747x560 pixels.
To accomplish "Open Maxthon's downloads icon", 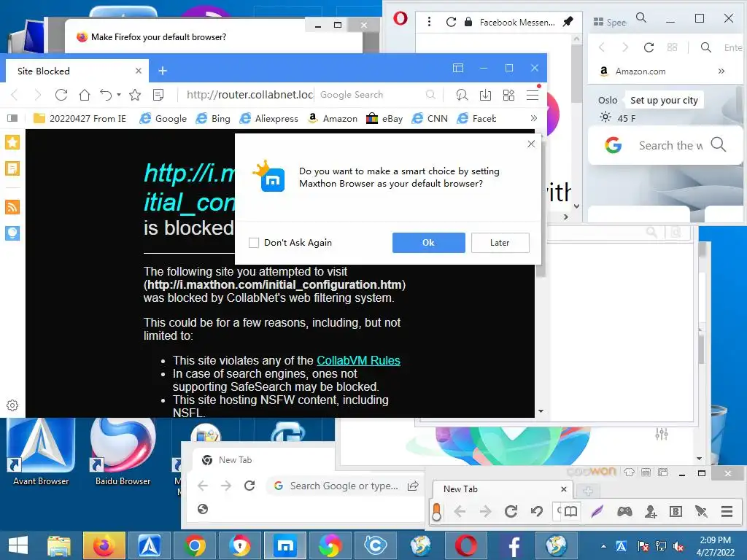I will point(485,95).
